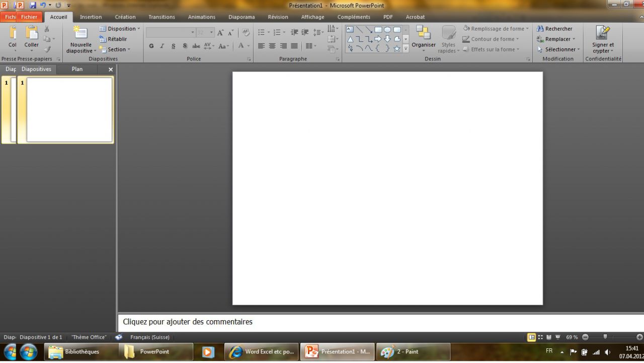Click the Organiser arrange icon

point(424,33)
